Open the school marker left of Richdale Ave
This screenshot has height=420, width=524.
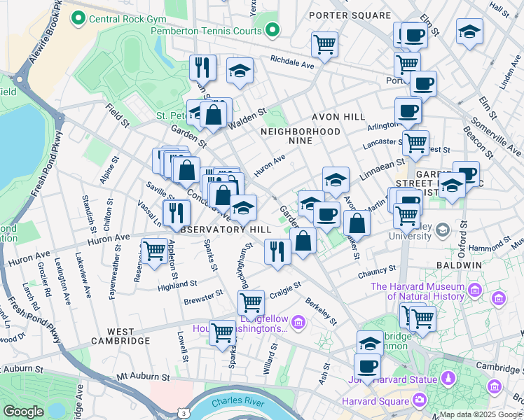click(x=240, y=72)
